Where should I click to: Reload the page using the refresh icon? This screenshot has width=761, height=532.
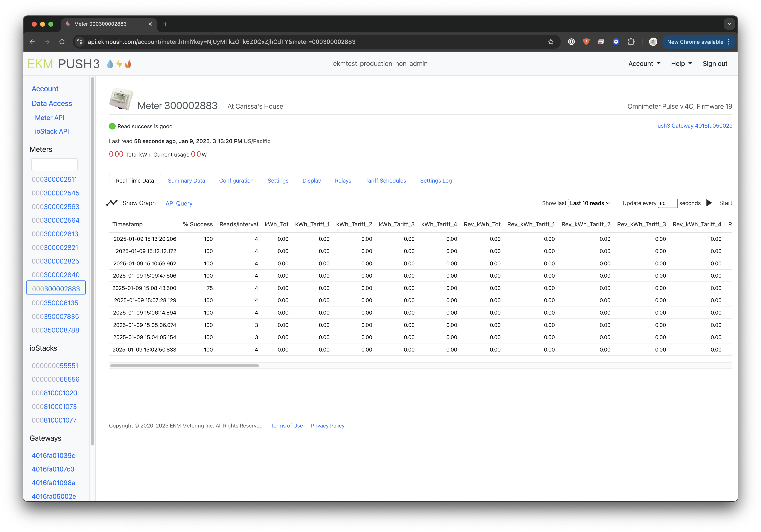(x=62, y=42)
